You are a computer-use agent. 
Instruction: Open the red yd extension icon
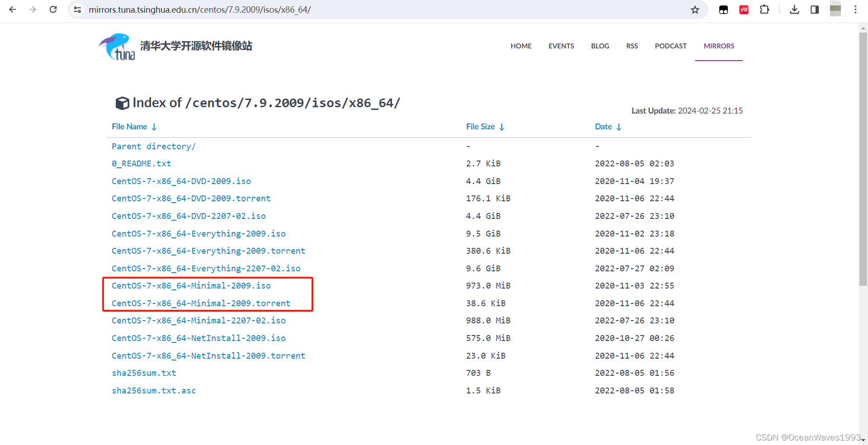tap(744, 9)
